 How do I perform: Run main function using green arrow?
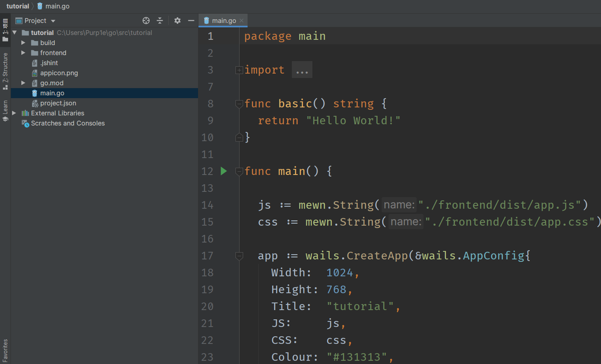point(224,171)
